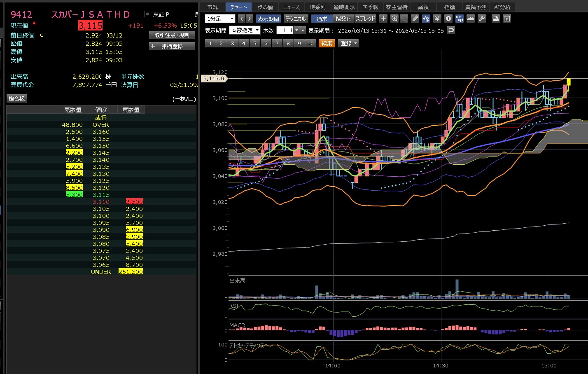
Task: Switch the chart to 指数化 mode
Action: pos(343,19)
